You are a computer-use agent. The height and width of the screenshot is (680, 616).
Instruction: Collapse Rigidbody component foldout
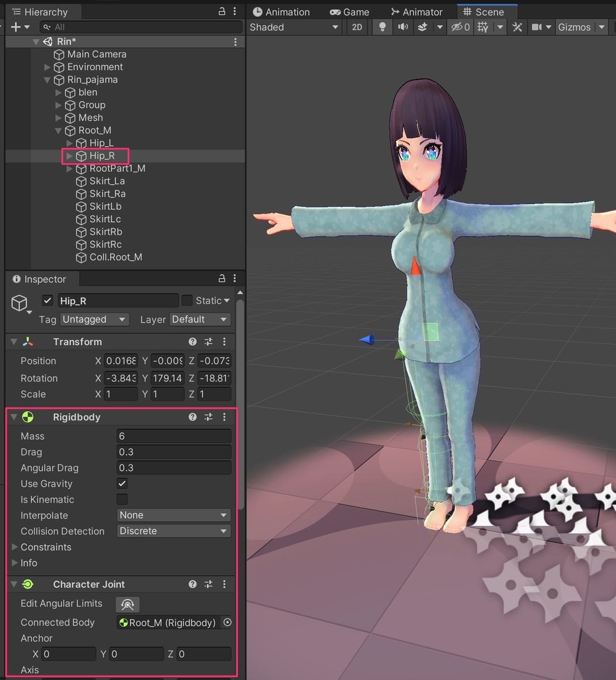(14, 417)
